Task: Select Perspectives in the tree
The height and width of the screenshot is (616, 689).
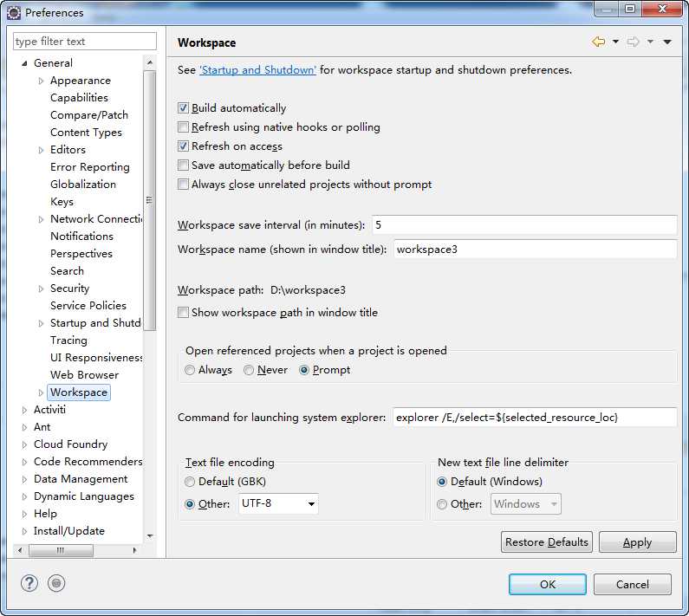Action: (x=81, y=254)
